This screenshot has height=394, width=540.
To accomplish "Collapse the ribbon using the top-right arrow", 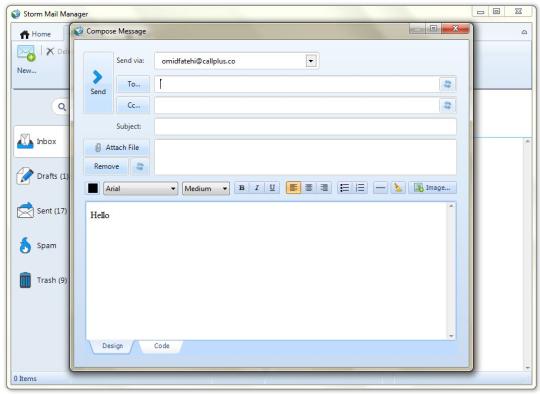I will coord(524,32).
